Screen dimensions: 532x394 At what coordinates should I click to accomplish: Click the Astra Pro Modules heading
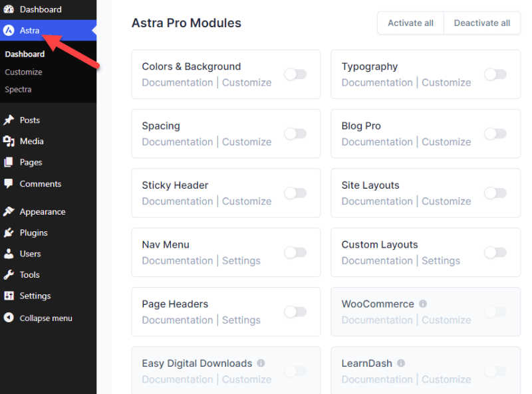pos(186,23)
